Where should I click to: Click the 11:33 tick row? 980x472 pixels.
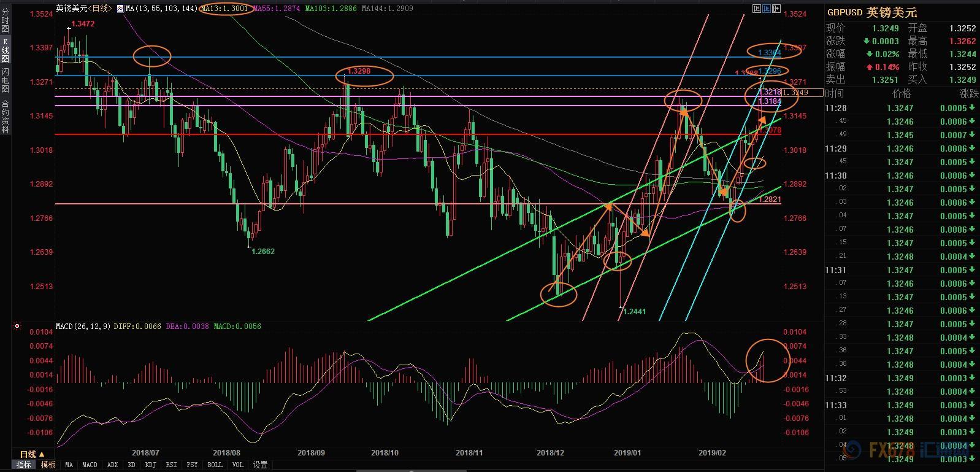coord(902,405)
